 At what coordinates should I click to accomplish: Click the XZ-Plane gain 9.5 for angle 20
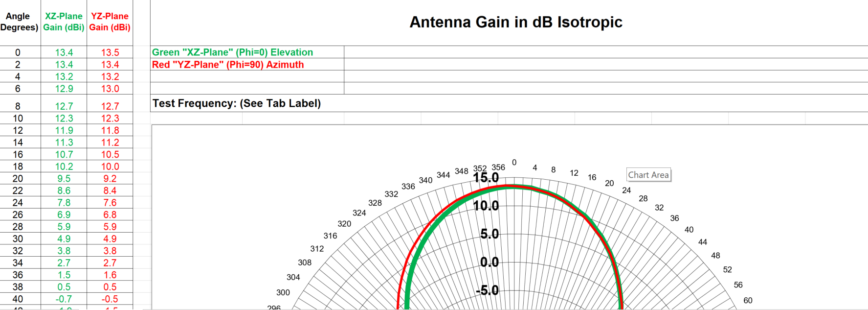click(x=64, y=178)
